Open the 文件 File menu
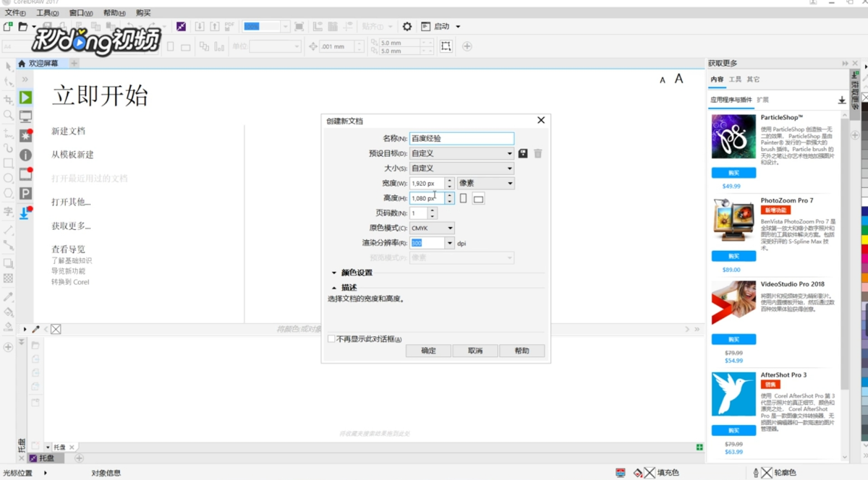 [15, 13]
